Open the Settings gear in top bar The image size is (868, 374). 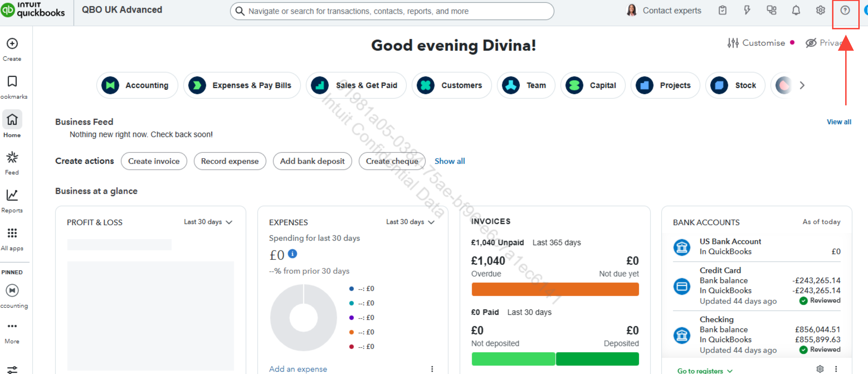click(820, 10)
